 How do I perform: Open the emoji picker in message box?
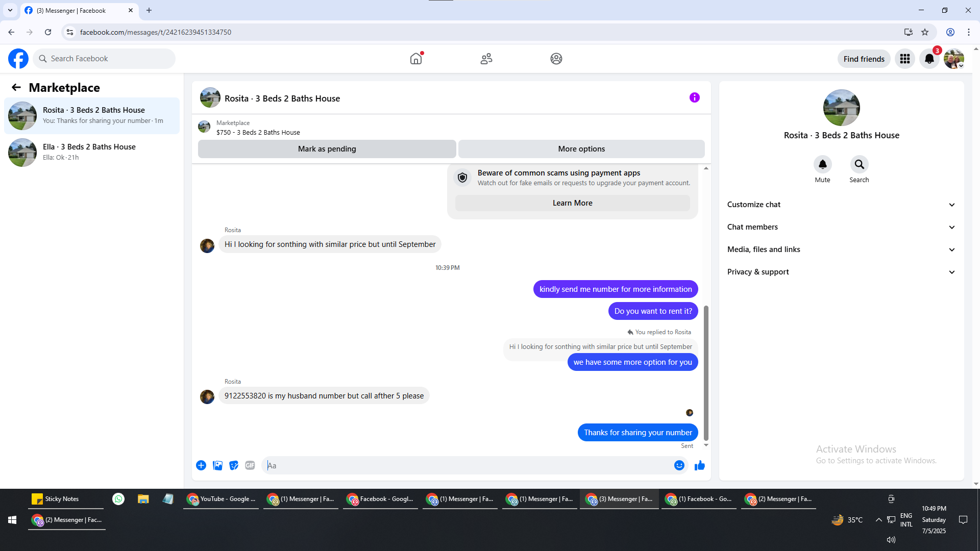[679, 465]
